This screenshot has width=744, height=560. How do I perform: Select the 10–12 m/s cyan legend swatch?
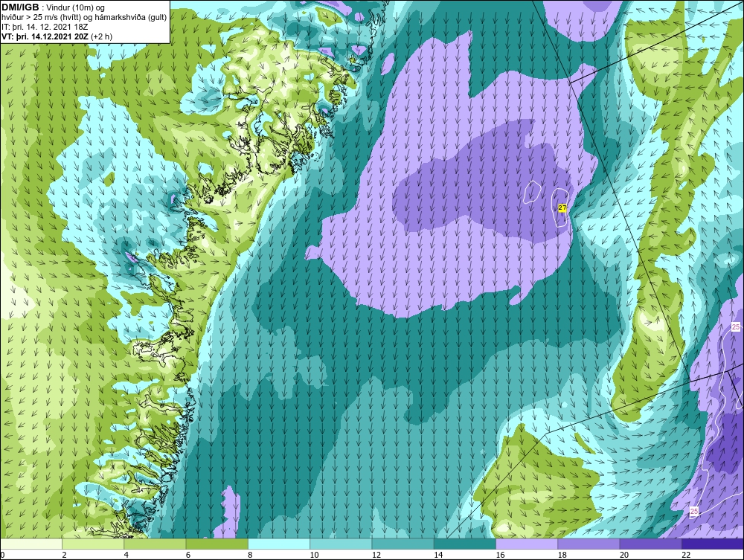[x=341, y=544]
